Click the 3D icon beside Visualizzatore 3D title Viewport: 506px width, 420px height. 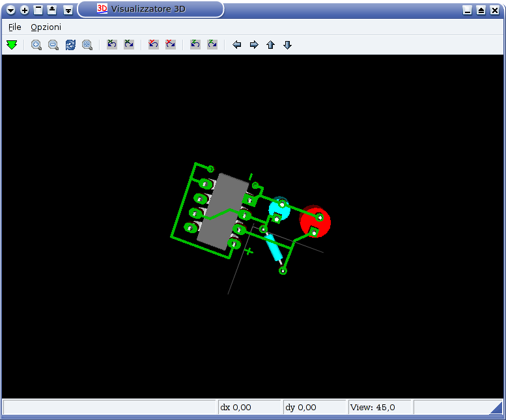pos(102,8)
